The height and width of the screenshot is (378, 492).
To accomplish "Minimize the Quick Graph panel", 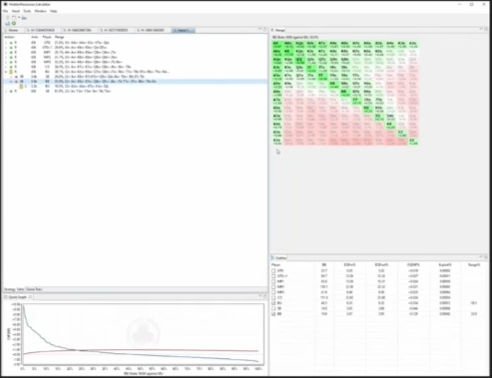I will pos(260,296).
